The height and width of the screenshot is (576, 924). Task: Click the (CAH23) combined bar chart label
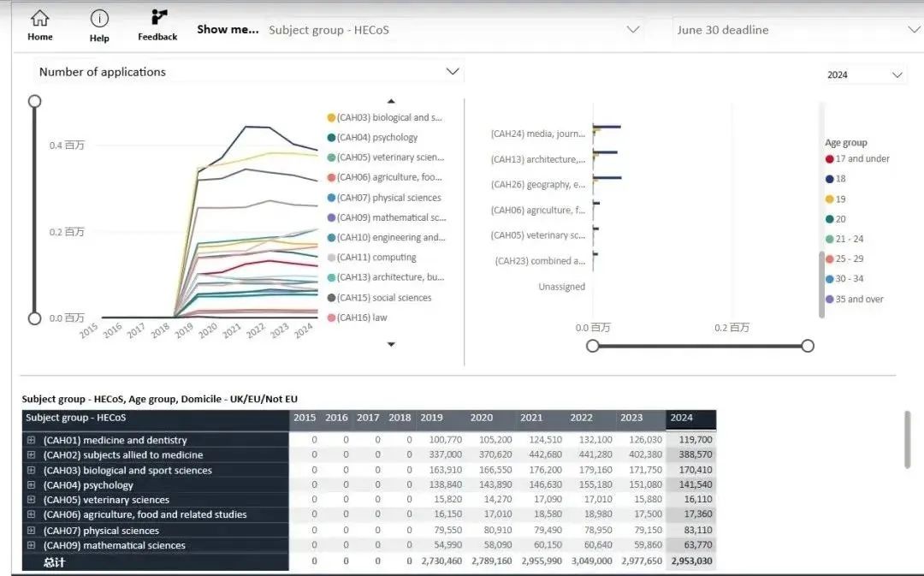click(x=540, y=260)
